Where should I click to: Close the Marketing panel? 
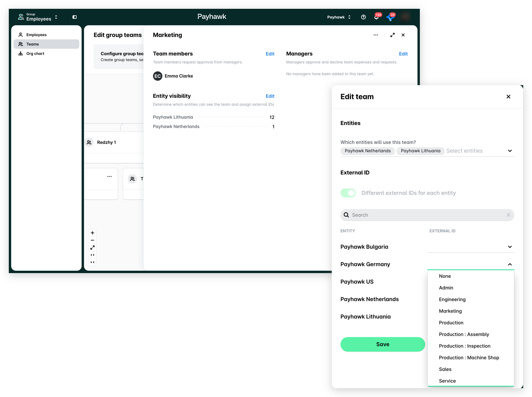tap(403, 35)
